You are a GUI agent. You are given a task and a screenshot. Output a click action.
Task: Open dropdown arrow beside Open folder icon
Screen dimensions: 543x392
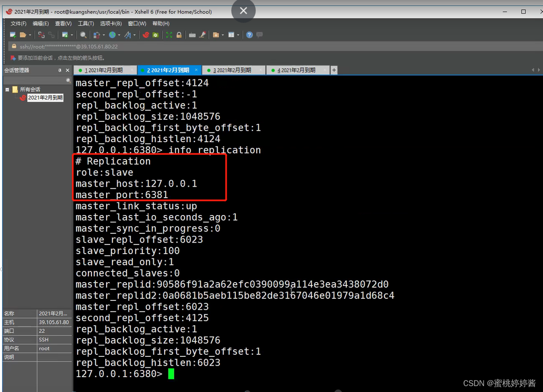click(x=30, y=35)
